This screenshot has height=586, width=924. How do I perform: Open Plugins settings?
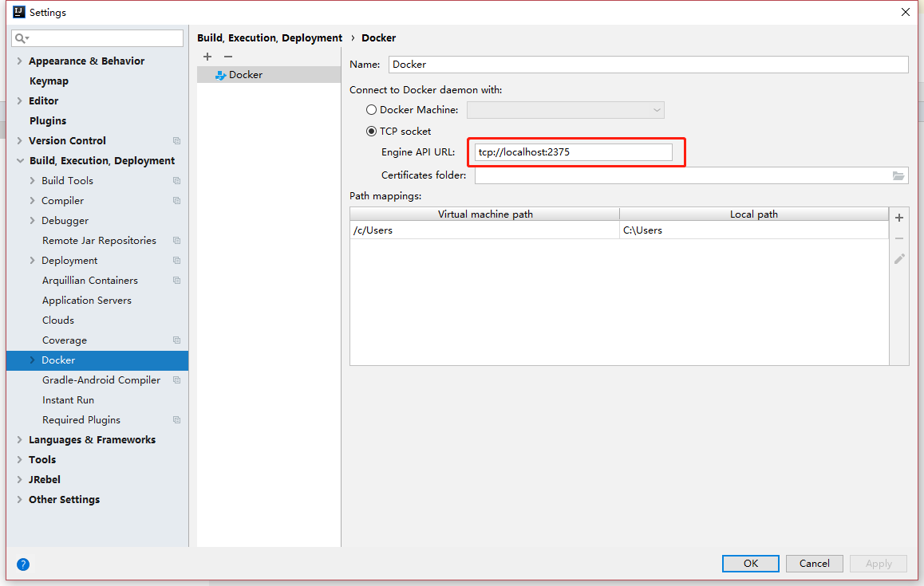tap(48, 120)
